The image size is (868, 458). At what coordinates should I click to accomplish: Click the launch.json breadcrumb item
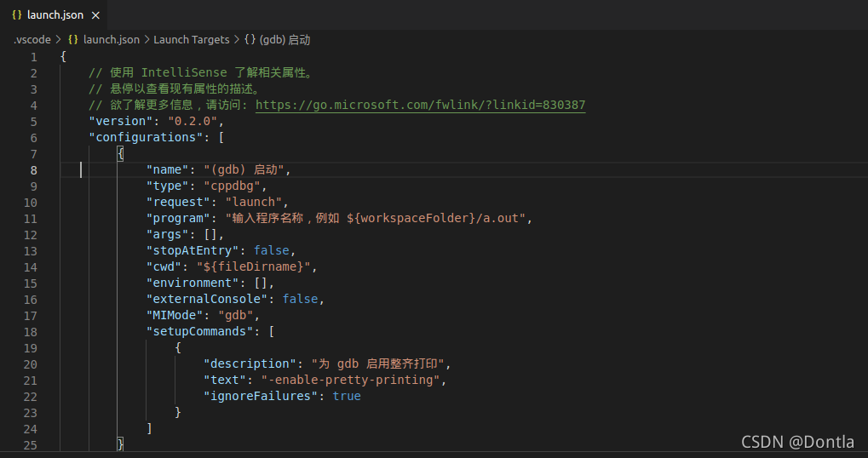click(112, 40)
